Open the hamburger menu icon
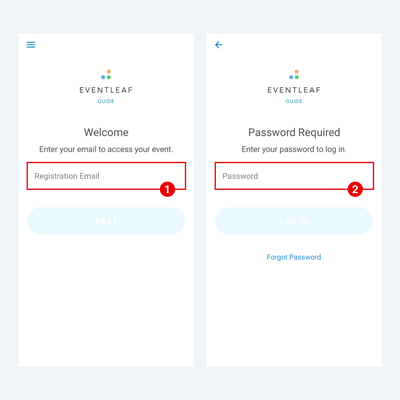The width and height of the screenshot is (400, 400). (x=31, y=45)
